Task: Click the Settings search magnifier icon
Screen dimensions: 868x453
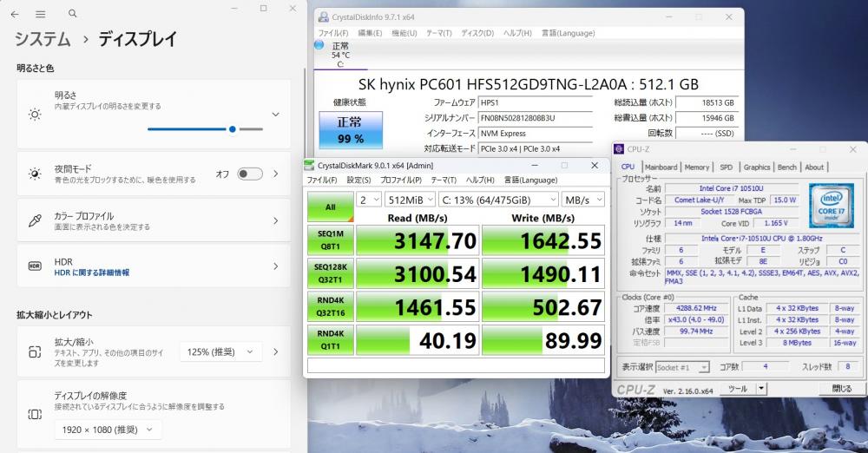Action: (x=72, y=14)
